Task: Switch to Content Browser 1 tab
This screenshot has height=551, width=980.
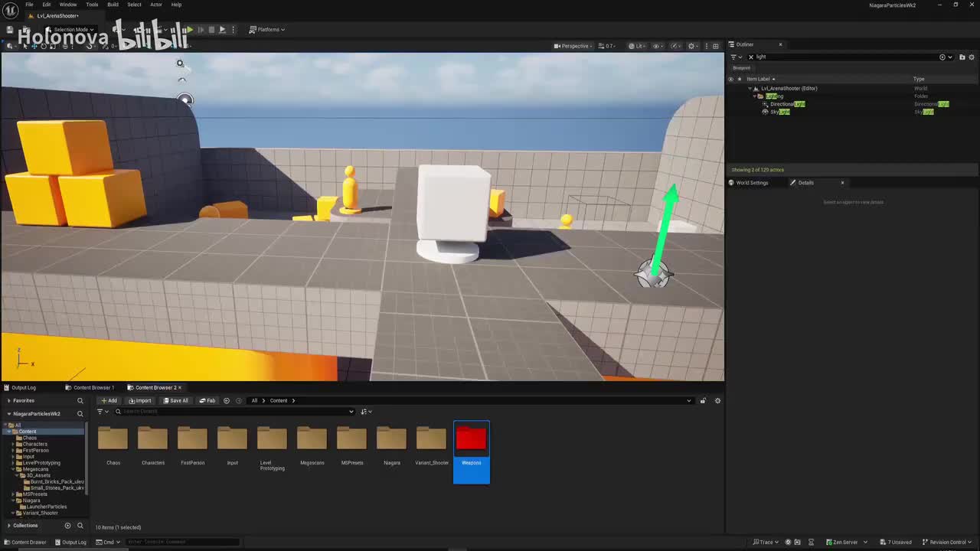Action: (x=93, y=387)
